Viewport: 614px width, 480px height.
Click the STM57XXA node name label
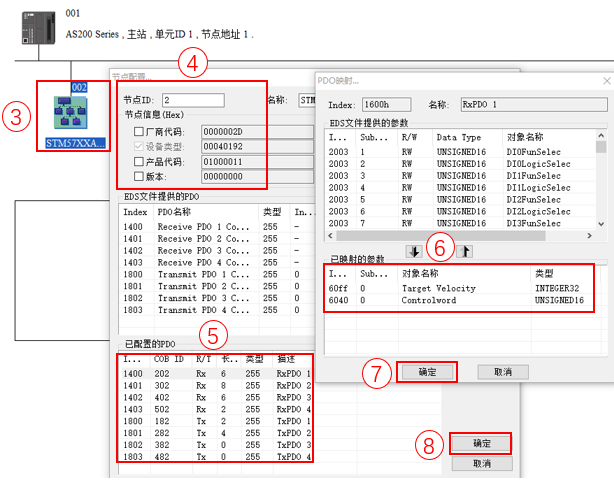coord(75,143)
